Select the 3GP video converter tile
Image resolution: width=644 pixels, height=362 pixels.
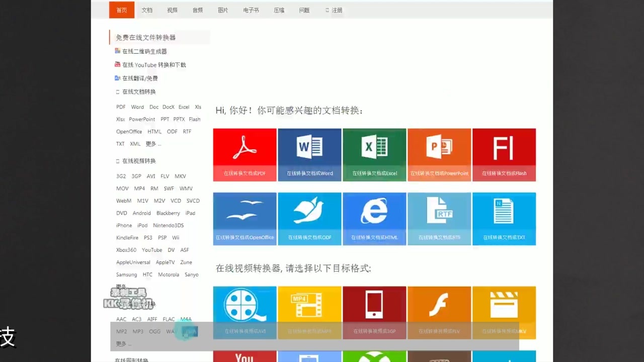tap(374, 313)
